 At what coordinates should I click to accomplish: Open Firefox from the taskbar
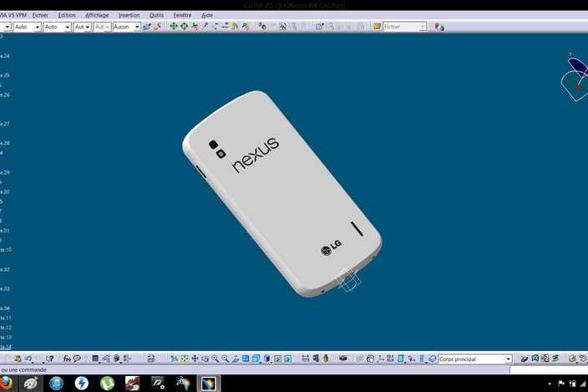point(5,383)
